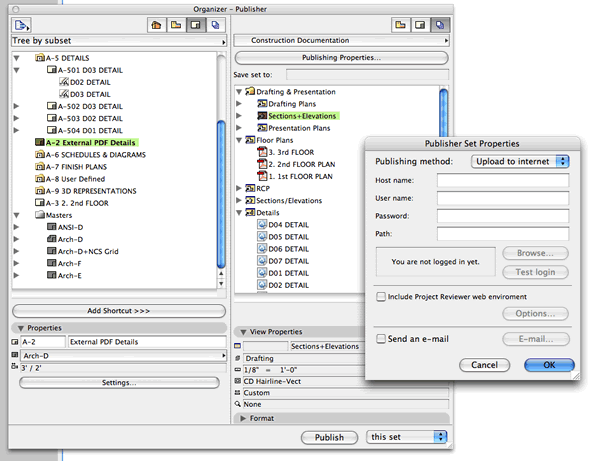Open the 'this set' publish scope dropdown

[x=405, y=437]
